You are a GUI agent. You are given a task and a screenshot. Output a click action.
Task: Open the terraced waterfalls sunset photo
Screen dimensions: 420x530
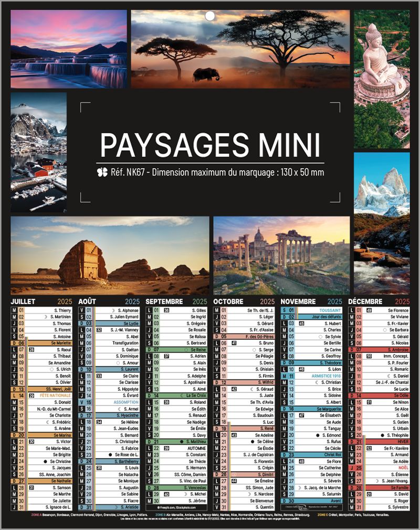[x=69, y=49]
